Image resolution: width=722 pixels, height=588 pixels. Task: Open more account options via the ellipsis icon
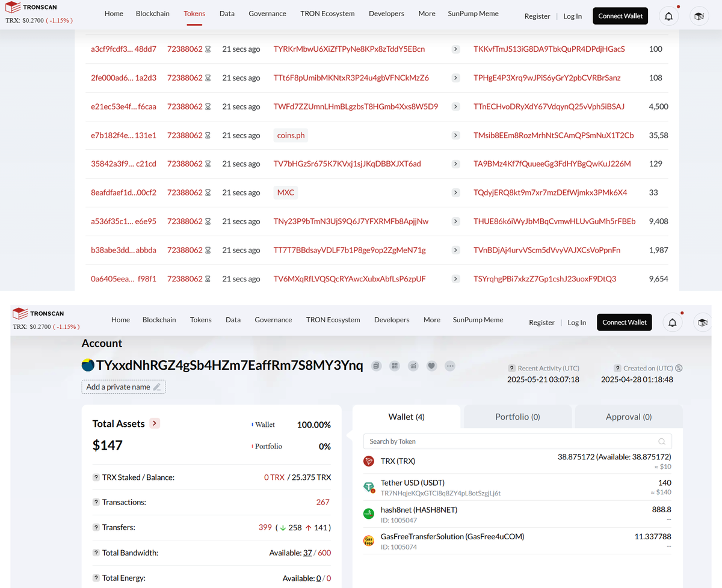(x=449, y=366)
